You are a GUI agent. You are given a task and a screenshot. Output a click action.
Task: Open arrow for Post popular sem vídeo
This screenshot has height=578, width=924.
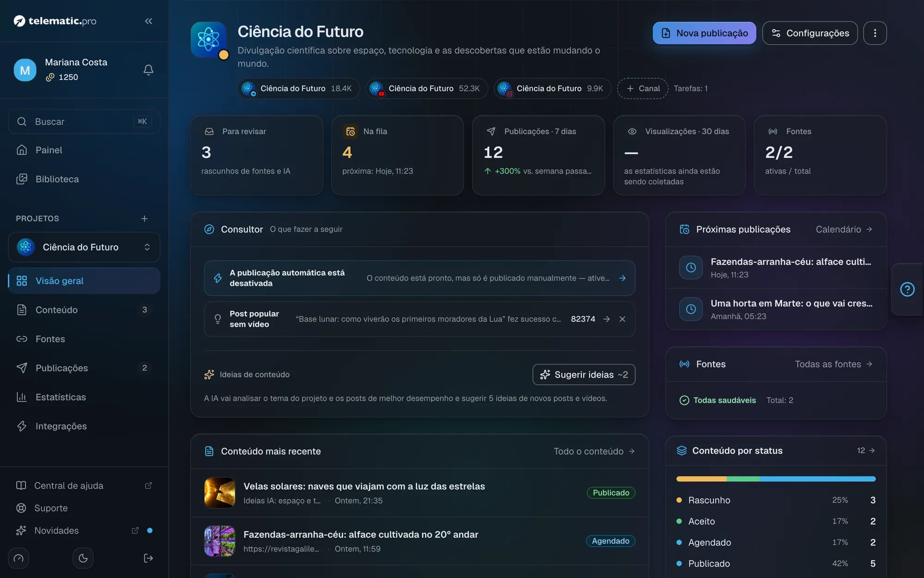click(x=607, y=319)
